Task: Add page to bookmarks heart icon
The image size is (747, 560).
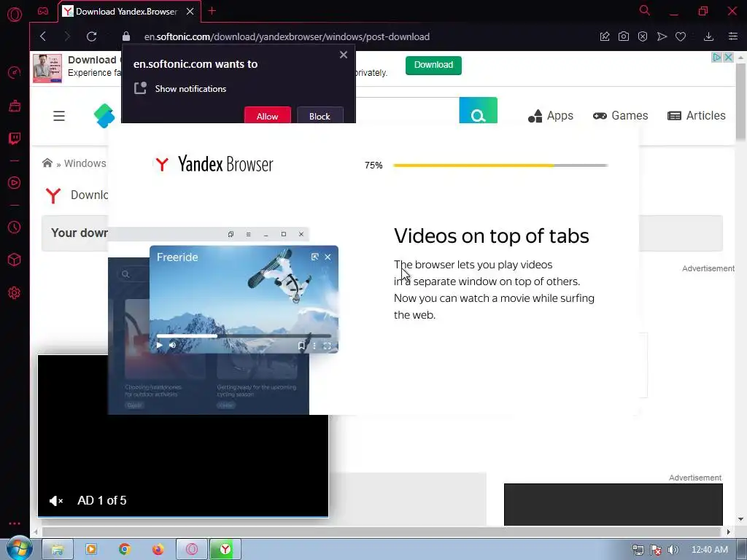Action: 681,36
